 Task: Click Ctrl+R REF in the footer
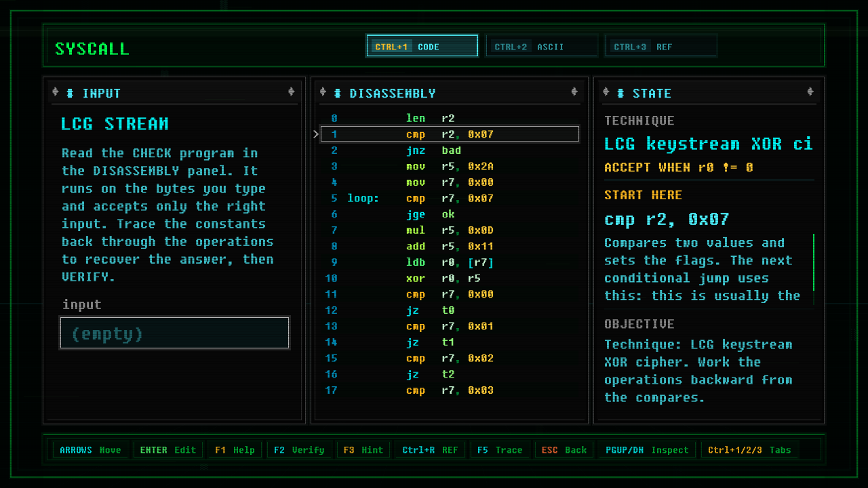[x=430, y=449]
